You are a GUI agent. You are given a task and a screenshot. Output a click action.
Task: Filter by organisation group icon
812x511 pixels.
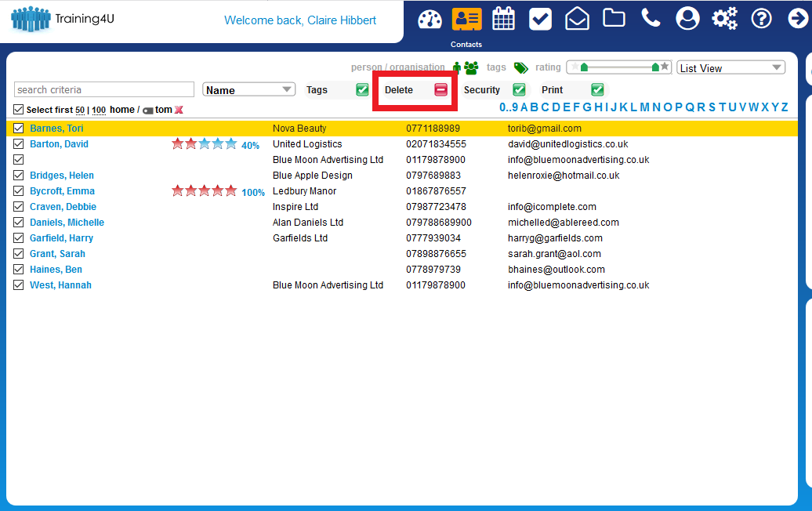(x=471, y=68)
